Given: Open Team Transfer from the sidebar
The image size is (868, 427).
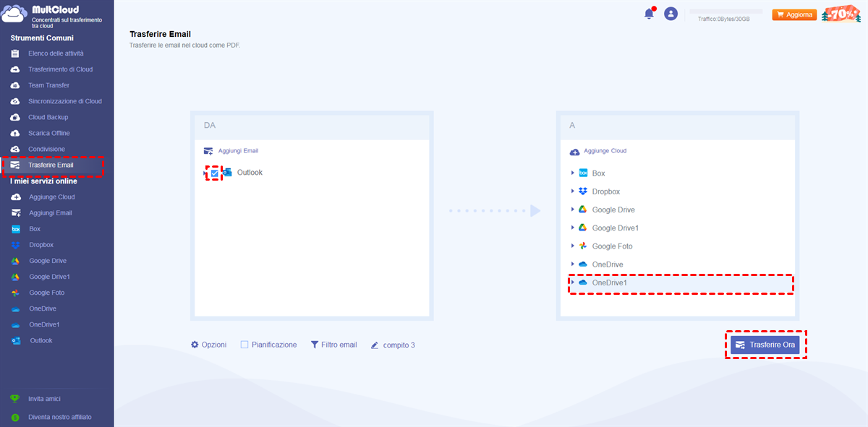Looking at the screenshot, I should click(x=48, y=85).
